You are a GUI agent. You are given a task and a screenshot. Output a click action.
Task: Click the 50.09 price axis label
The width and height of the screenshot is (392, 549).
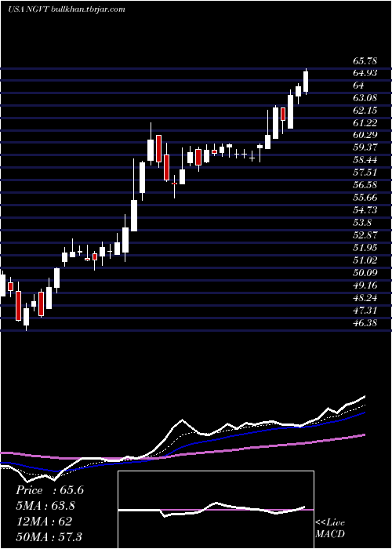(x=365, y=272)
